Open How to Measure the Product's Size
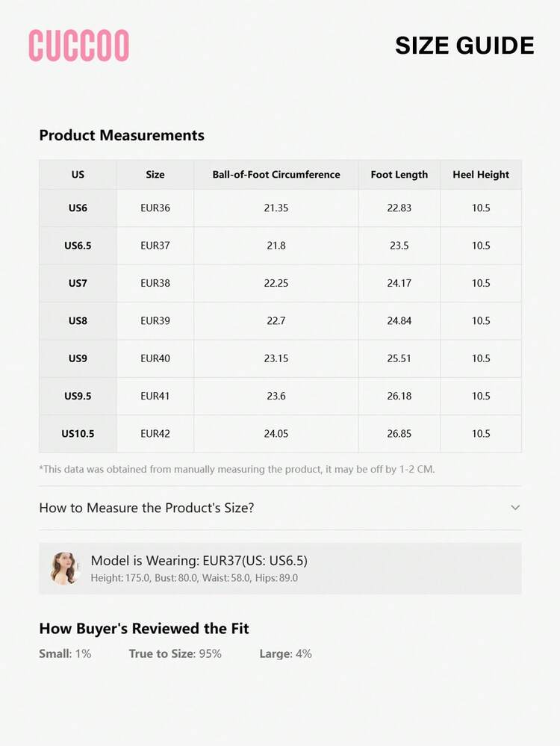The image size is (560, 746). pos(146,508)
